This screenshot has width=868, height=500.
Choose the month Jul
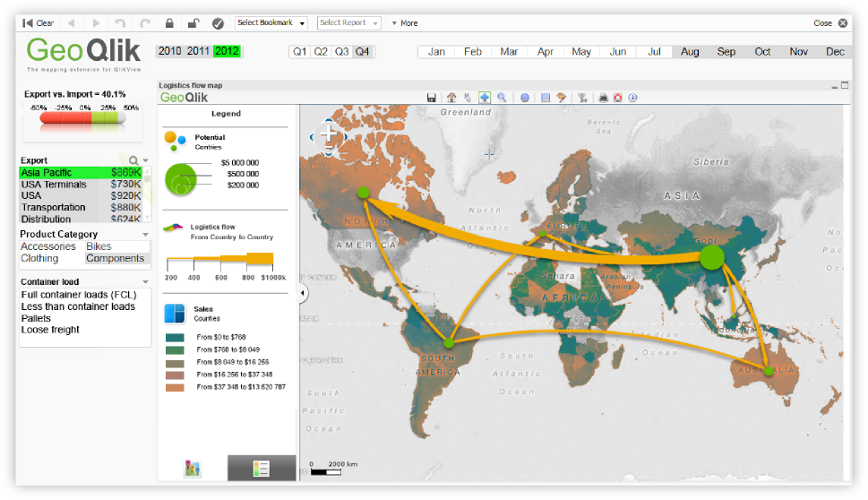coord(654,51)
